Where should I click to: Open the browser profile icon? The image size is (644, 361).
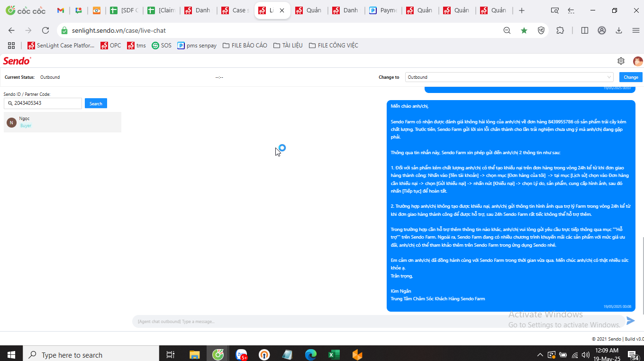pos(602,30)
